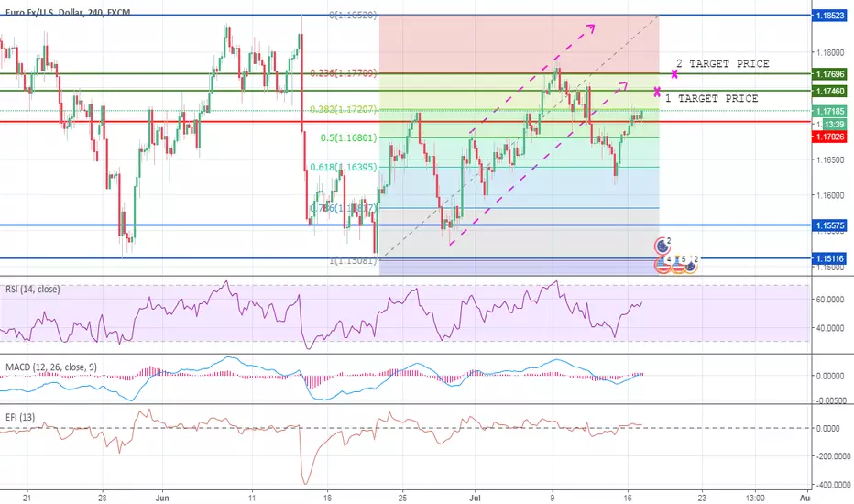Image resolution: width=854 pixels, height=504 pixels.
Task: Click the Jun label on the time axis
Action: 162,498
